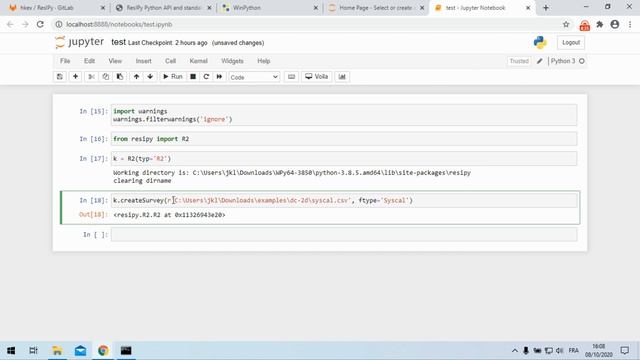
Task: Click into the k.createSurvey code cell
Action: (x=344, y=200)
